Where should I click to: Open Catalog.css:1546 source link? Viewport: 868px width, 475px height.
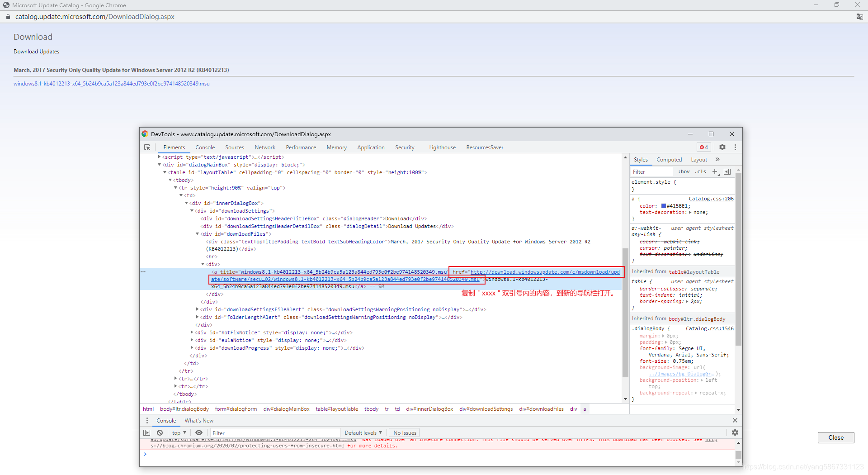click(710, 328)
